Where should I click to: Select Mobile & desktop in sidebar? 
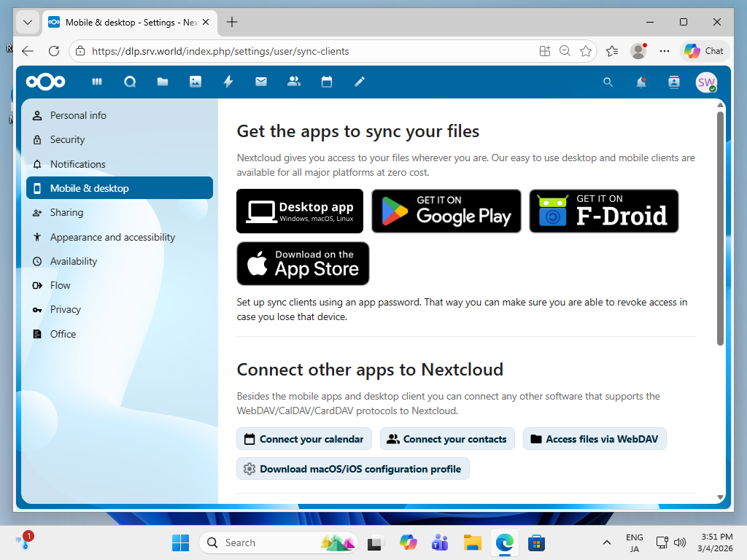click(120, 188)
